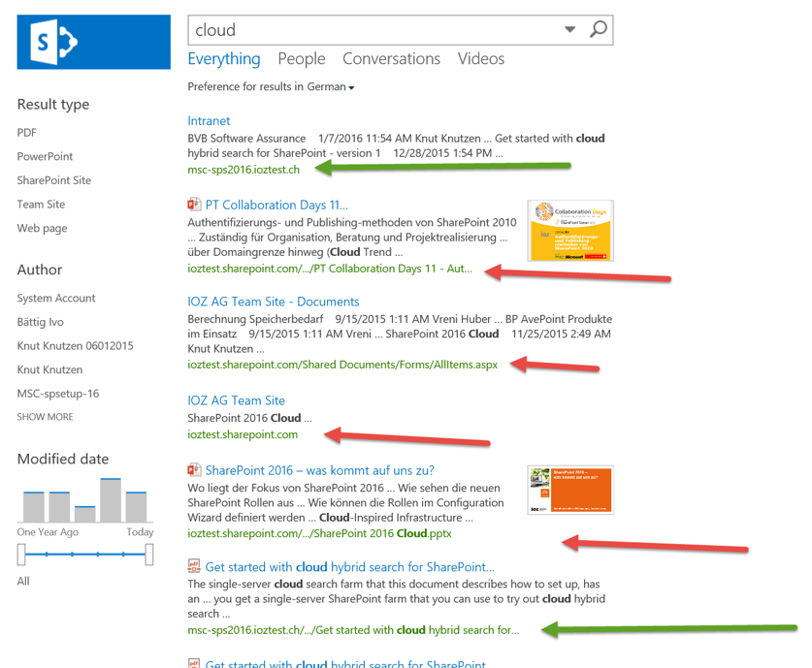
Task: Open 'Get started with cloud hybrid search' result above its summary
Action: (349, 567)
